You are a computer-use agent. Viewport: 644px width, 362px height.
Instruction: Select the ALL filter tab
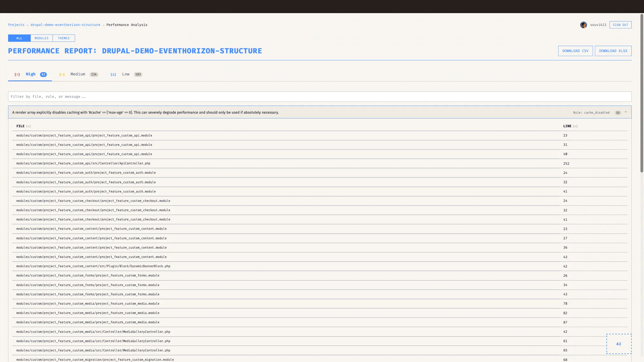point(19,38)
